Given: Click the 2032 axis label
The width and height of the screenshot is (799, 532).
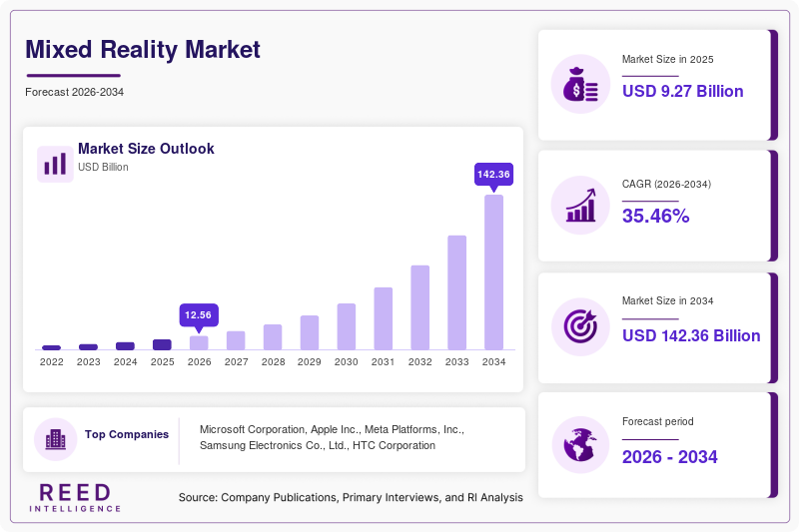Looking at the screenshot, I should [x=419, y=362].
